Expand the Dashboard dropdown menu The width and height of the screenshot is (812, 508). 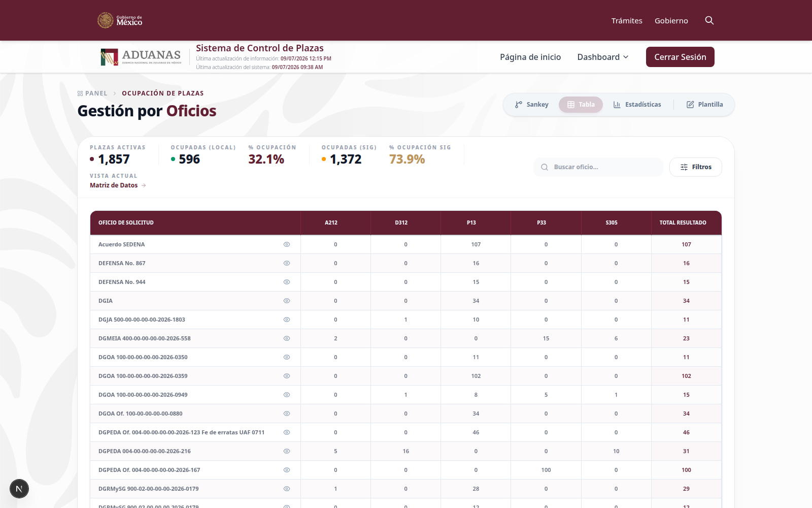[603, 57]
